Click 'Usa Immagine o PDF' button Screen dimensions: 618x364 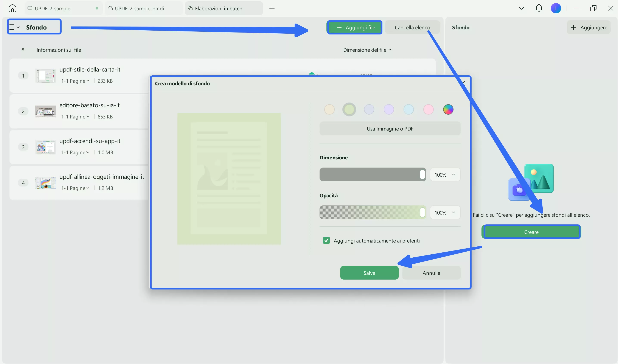point(390,129)
